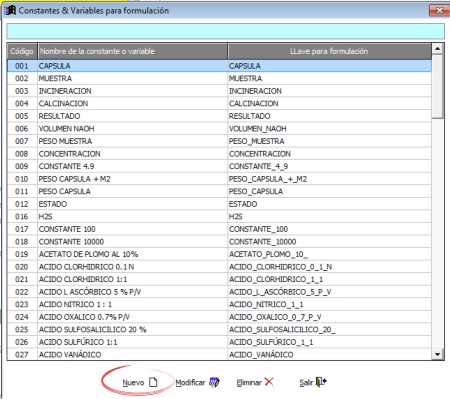Select code 005 cell
The image size is (450, 399).
coord(22,116)
